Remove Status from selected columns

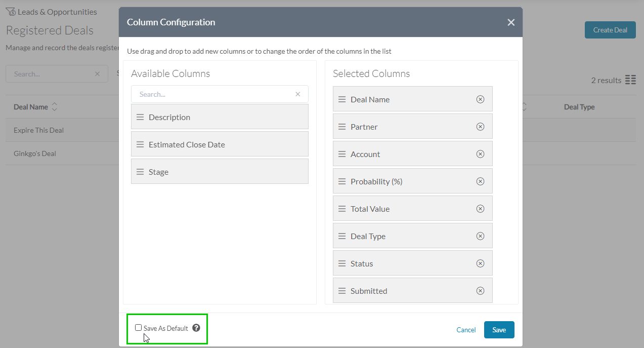[x=480, y=263]
